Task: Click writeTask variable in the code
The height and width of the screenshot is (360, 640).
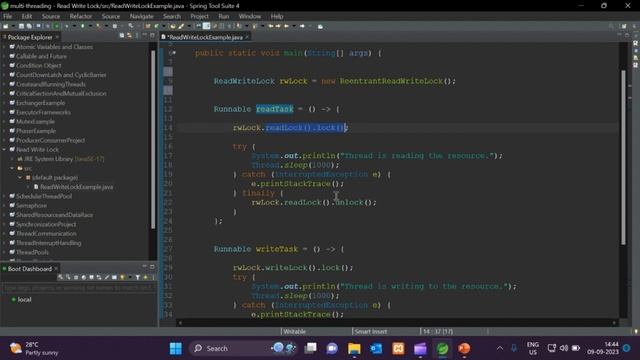Action: [x=276, y=249]
